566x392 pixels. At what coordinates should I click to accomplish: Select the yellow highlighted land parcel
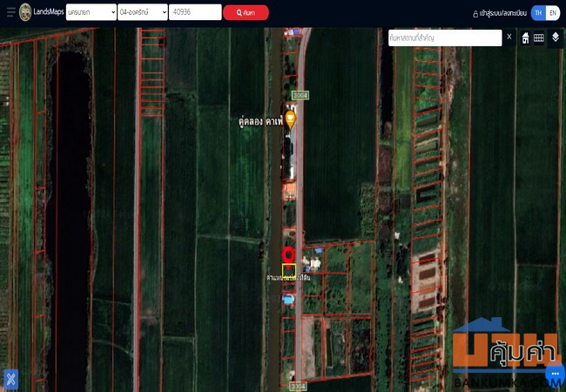point(289,269)
